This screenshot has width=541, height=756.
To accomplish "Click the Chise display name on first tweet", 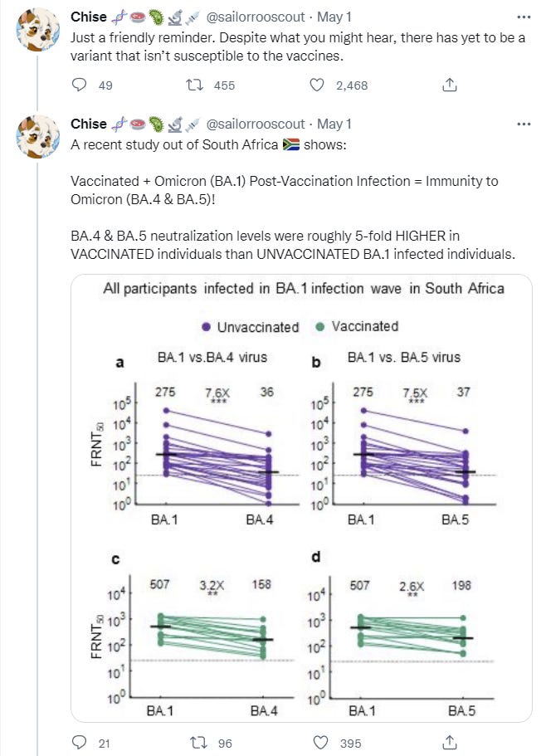I will click(89, 17).
